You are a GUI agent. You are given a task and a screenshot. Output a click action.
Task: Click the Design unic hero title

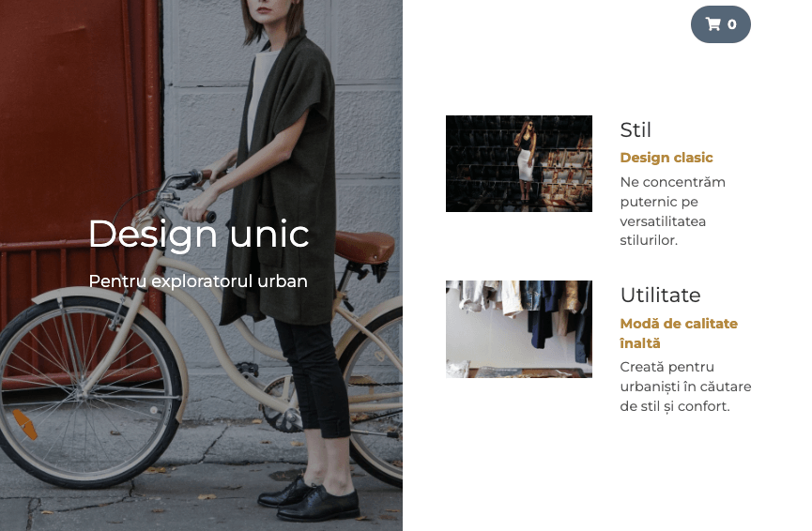(199, 235)
